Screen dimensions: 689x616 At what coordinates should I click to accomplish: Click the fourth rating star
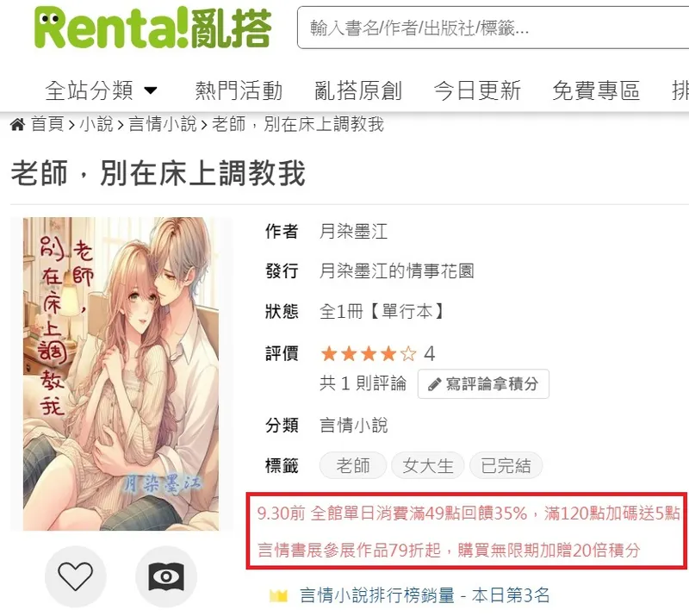(x=388, y=353)
